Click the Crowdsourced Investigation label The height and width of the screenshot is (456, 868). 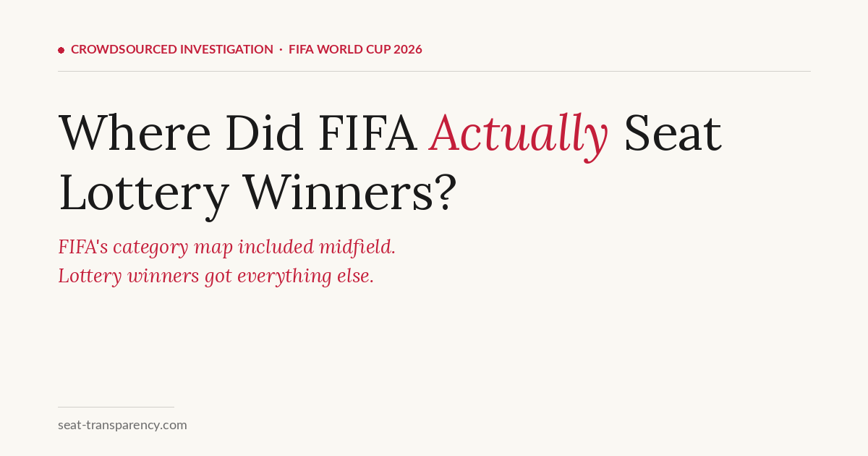(172, 49)
